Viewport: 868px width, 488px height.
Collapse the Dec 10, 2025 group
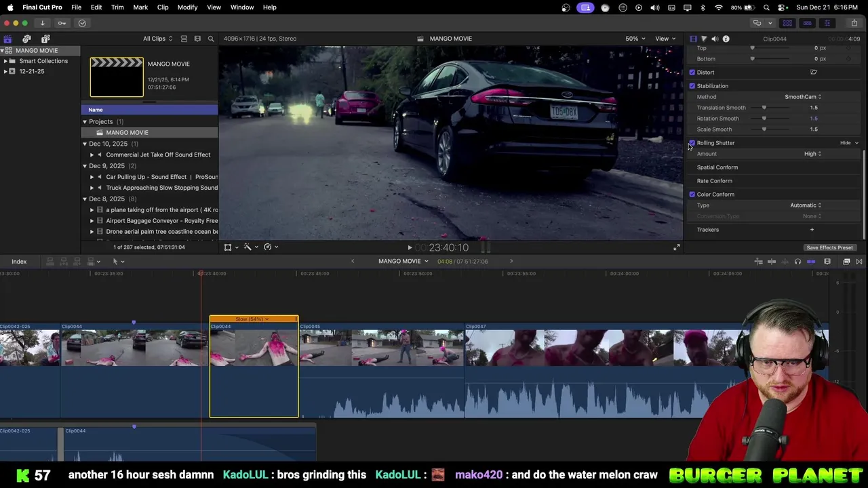point(85,144)
